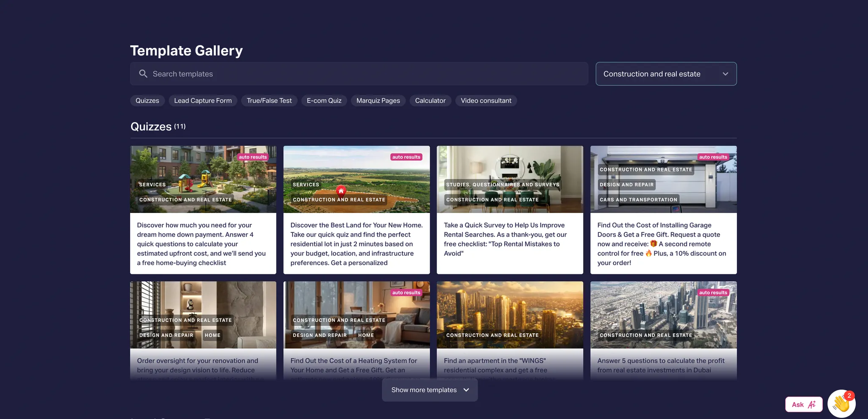
Task: Click the Home tag on heating card
Action: click(x=366, y=335)
